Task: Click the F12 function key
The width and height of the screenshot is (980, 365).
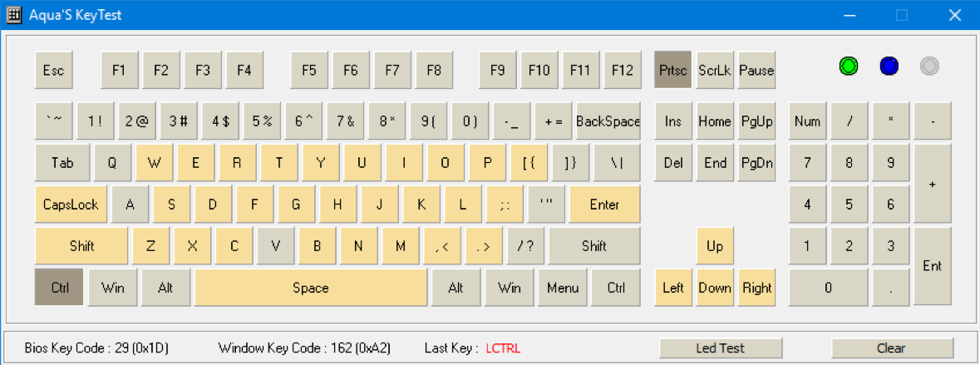Action: pyautogui.click(x=623, y=70)
